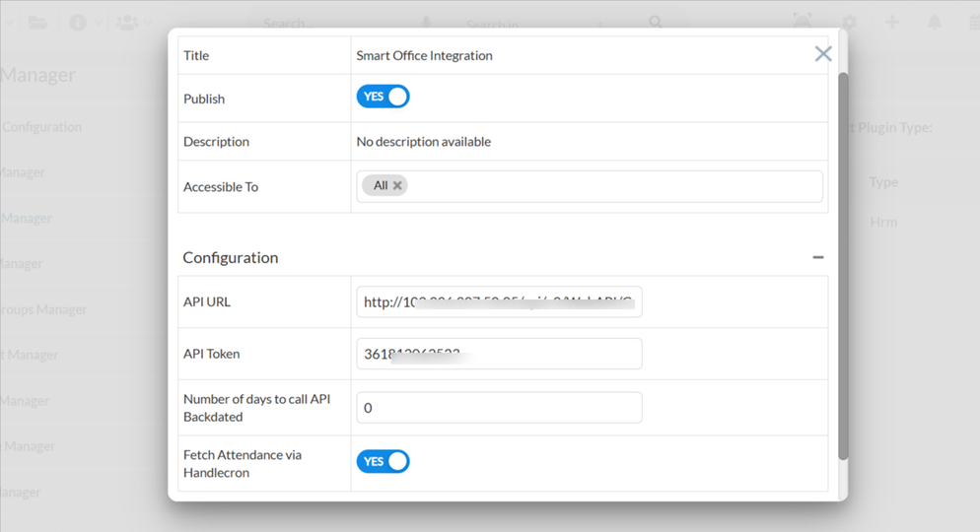Click the All tag label

381,185
